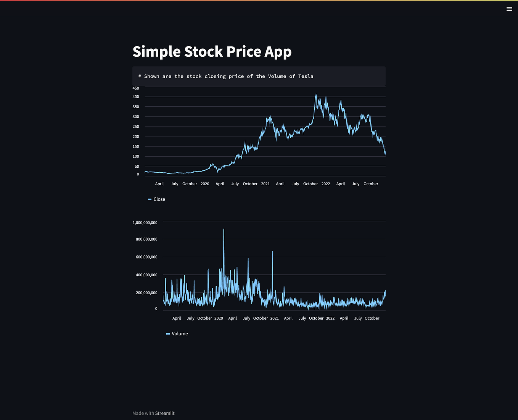Click the Volume legend marker icon
This screenshot has width=518, height=420.
pyautogui.click(x=168, y=333)
